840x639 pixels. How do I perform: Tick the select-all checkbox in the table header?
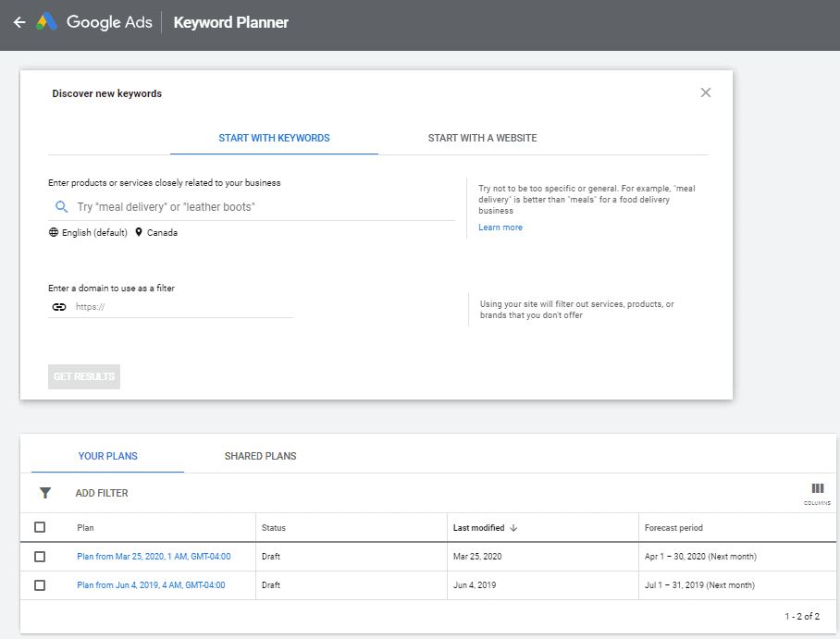40,528
